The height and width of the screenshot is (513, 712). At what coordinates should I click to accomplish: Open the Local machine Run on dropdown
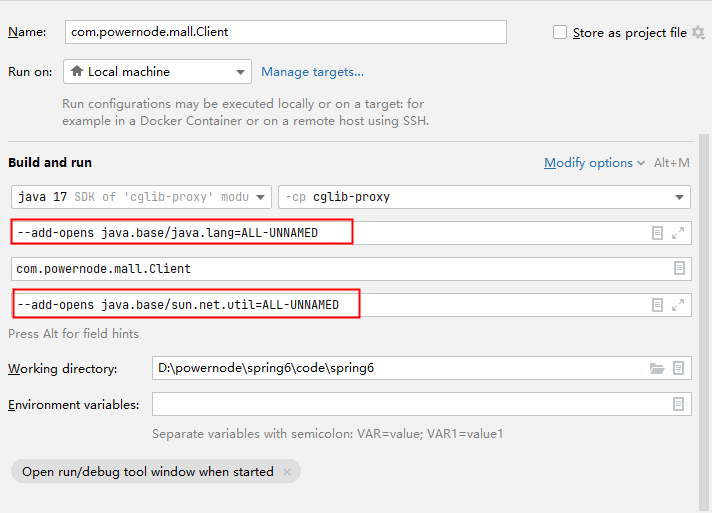pos(157,72)
